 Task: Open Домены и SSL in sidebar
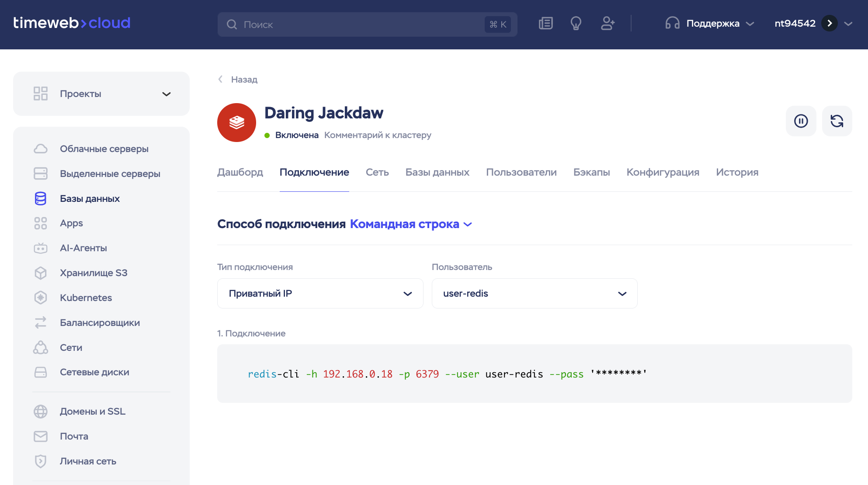(93, 412)
